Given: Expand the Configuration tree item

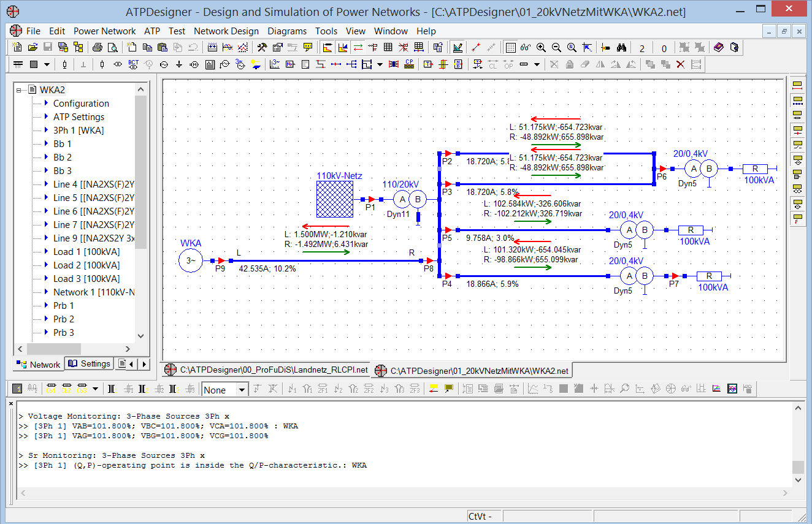Looking at the screenshot, I should pos(46,104).
